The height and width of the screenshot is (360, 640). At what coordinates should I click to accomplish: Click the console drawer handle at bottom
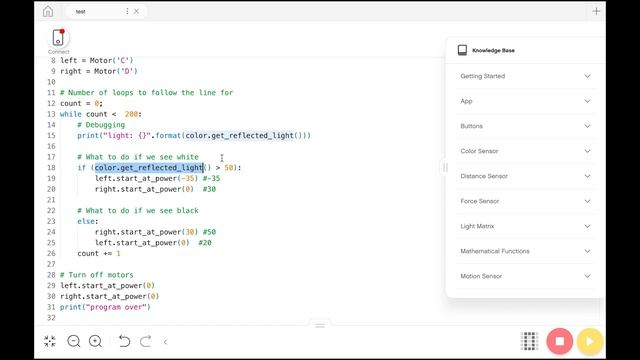(320, 325)
